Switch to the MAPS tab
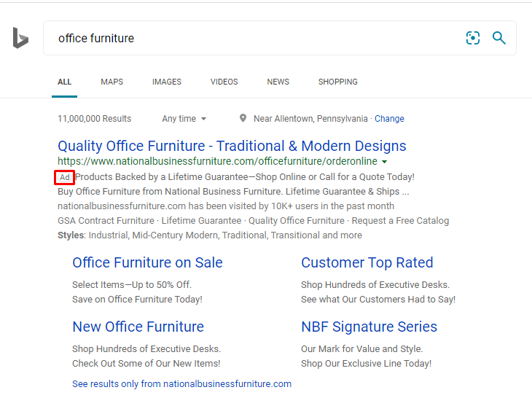Screen dimensions: 532x398 pos(112,82)
